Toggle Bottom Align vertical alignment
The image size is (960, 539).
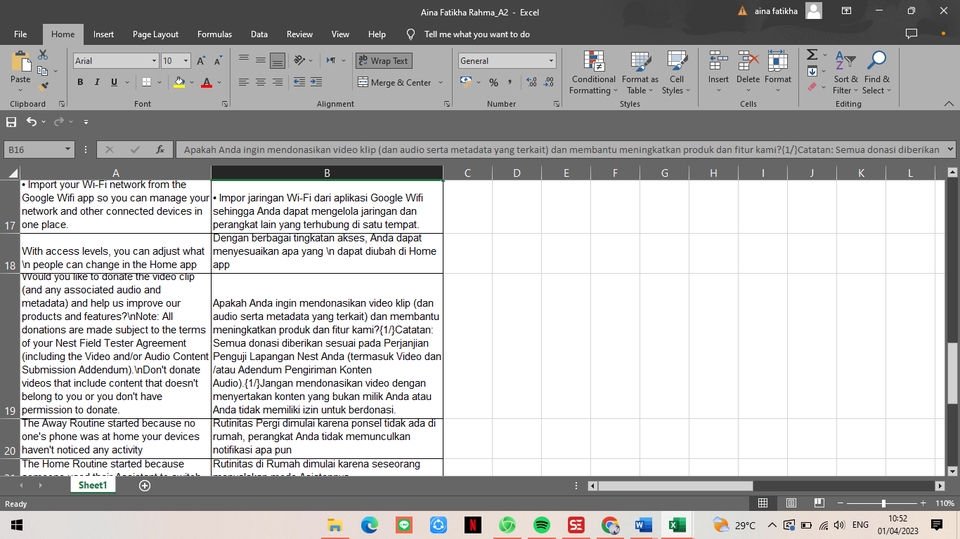tap(277, 61)
